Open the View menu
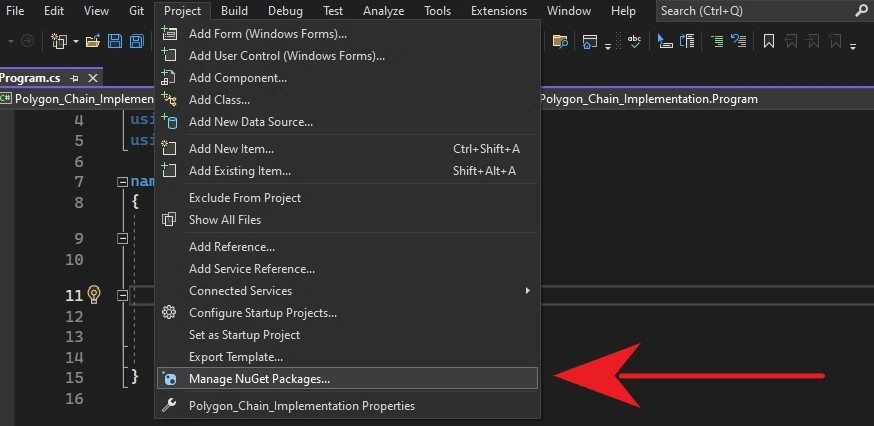Screen dimensions: 874x426 pos(96,11)
